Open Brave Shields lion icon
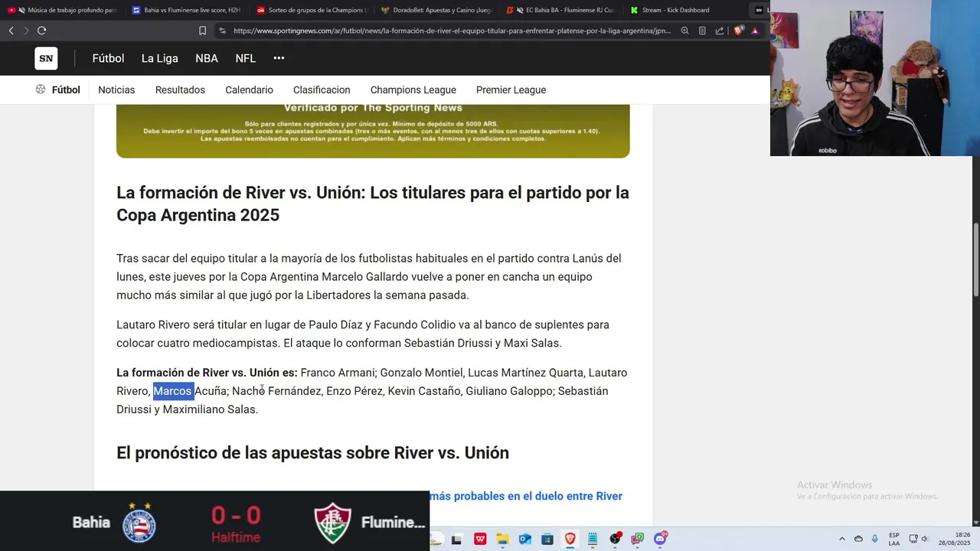Screen dimensions: 980x551 point(738,31)
